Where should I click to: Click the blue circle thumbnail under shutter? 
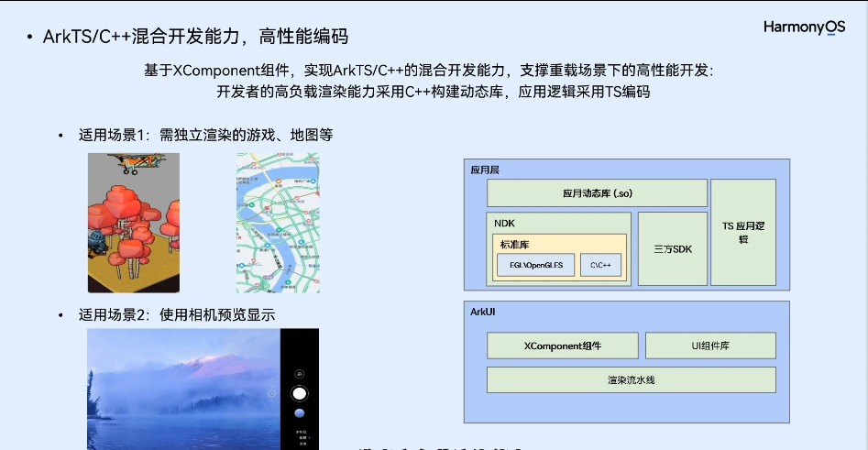(x=299, y=413)
